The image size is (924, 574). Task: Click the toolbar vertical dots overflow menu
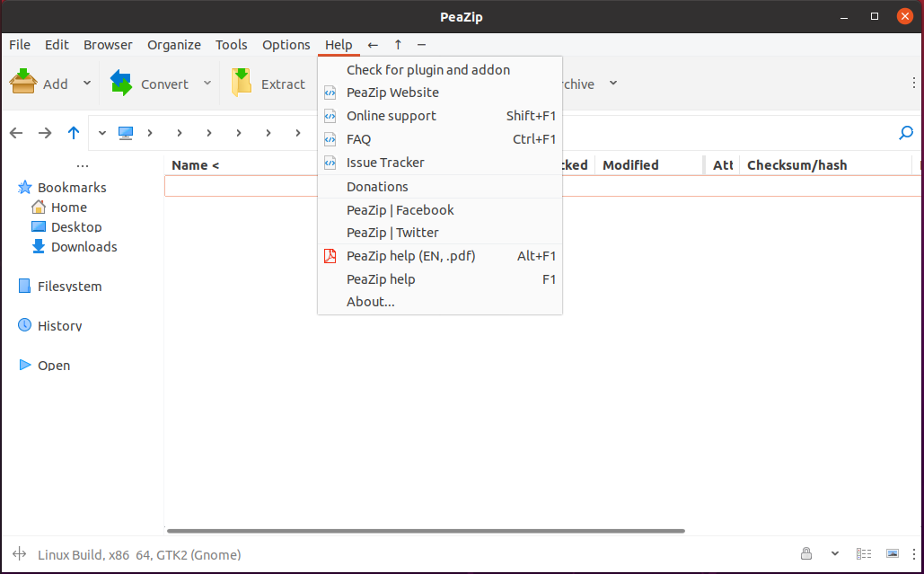pos(914,84)
